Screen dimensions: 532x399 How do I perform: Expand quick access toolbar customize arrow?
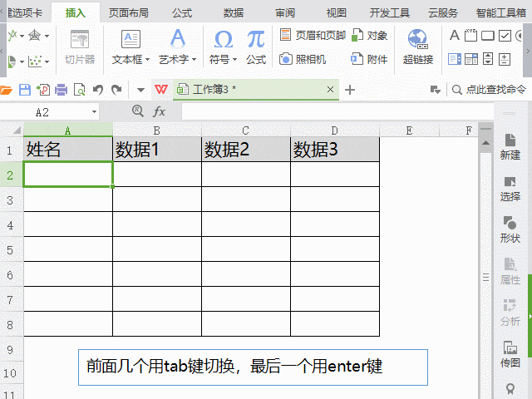pos(140,90)
